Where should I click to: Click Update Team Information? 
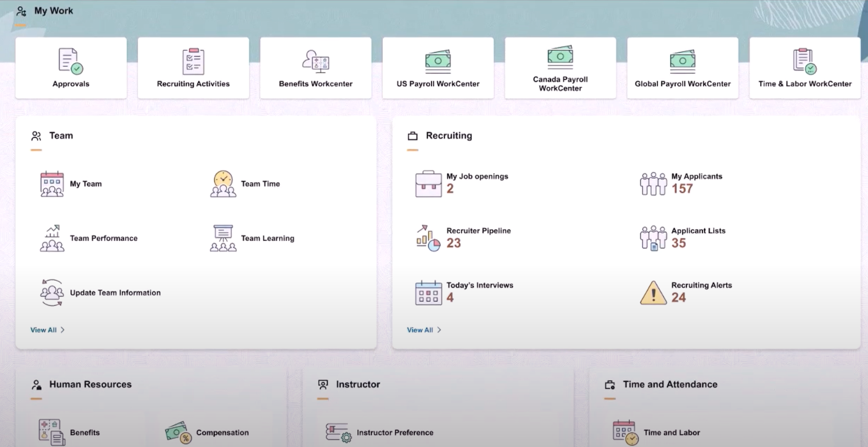click(x=115, y=292)
